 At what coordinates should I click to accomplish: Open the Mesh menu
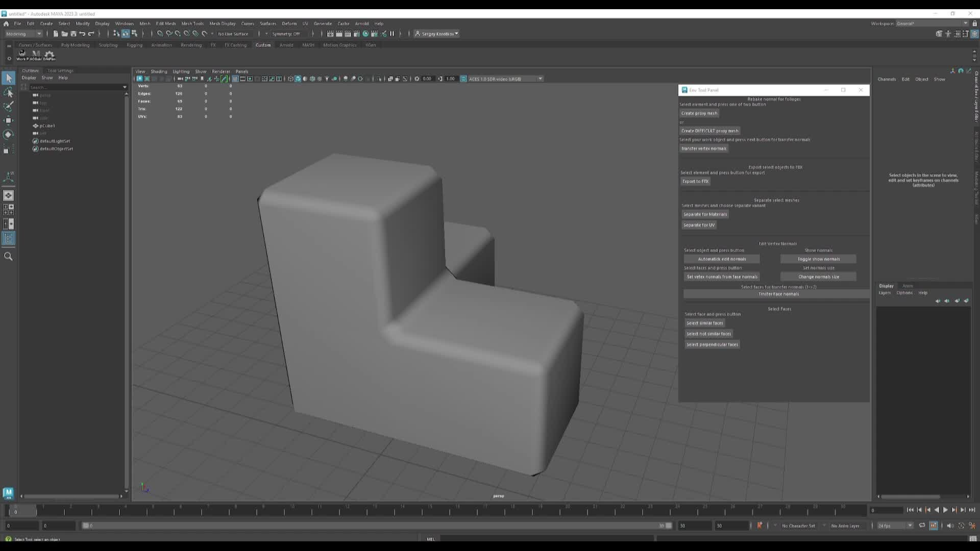tap(145, 23)
